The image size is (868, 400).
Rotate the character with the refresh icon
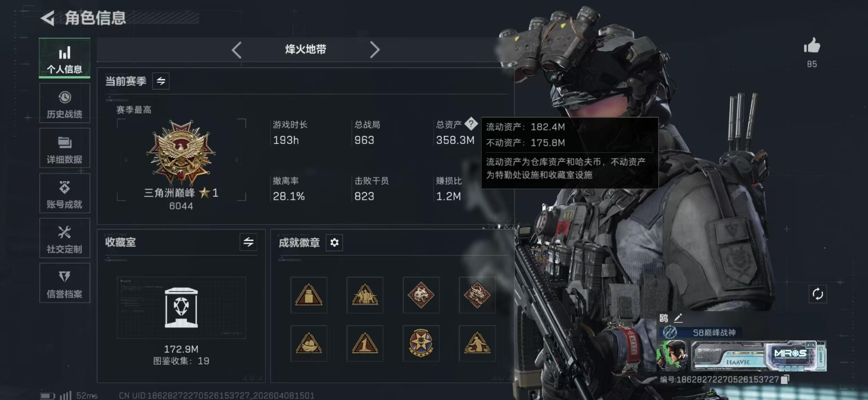point(818,294)
